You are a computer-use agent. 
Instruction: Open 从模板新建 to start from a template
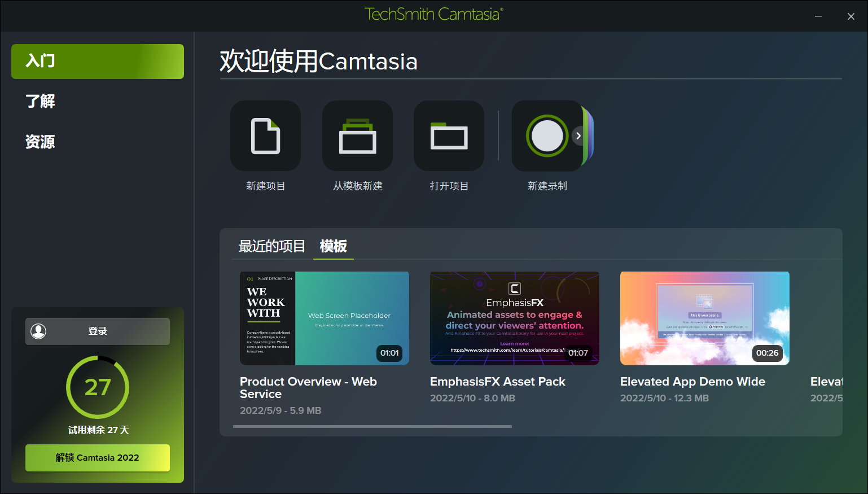pos(357,135)
